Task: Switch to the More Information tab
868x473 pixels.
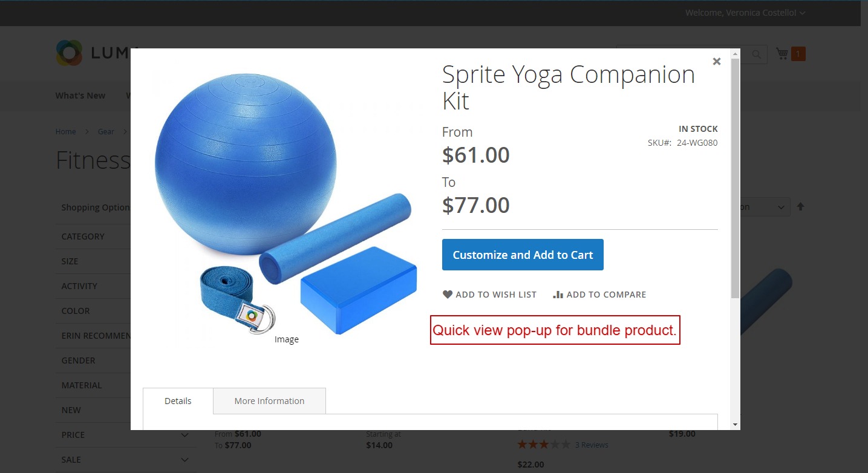Action: coord(269,401)
